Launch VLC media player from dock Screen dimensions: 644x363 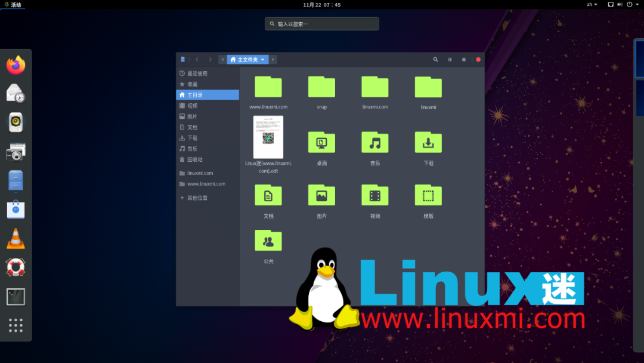point(16,238)
